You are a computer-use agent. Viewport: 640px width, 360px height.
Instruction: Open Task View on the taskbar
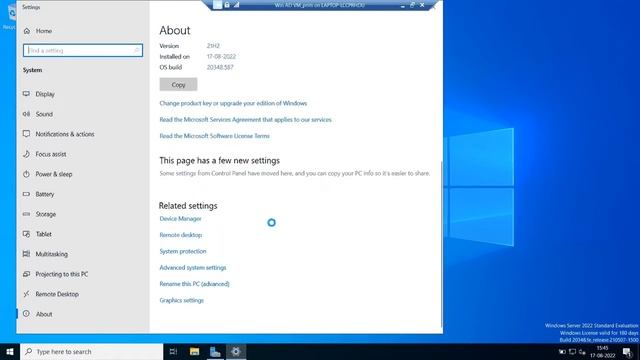tap(173, 351)
